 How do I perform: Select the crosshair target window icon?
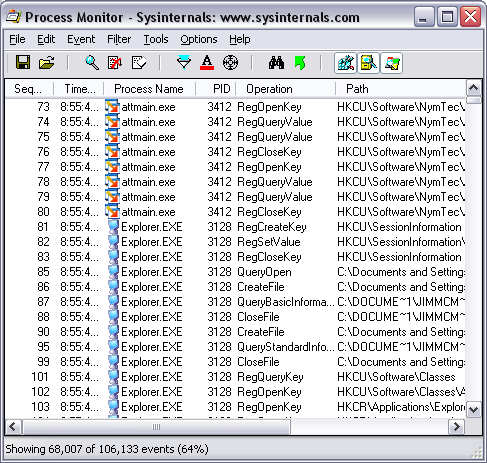pos(230,62)
